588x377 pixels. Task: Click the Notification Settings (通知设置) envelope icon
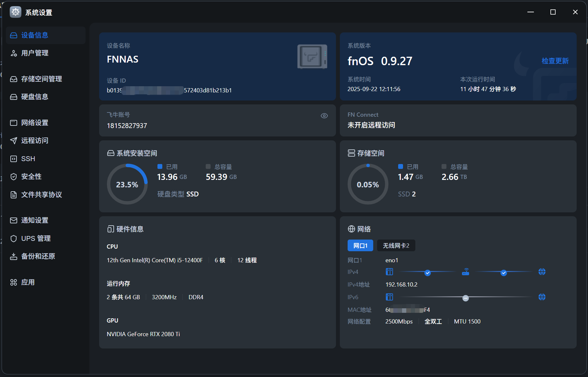[14, 220]
